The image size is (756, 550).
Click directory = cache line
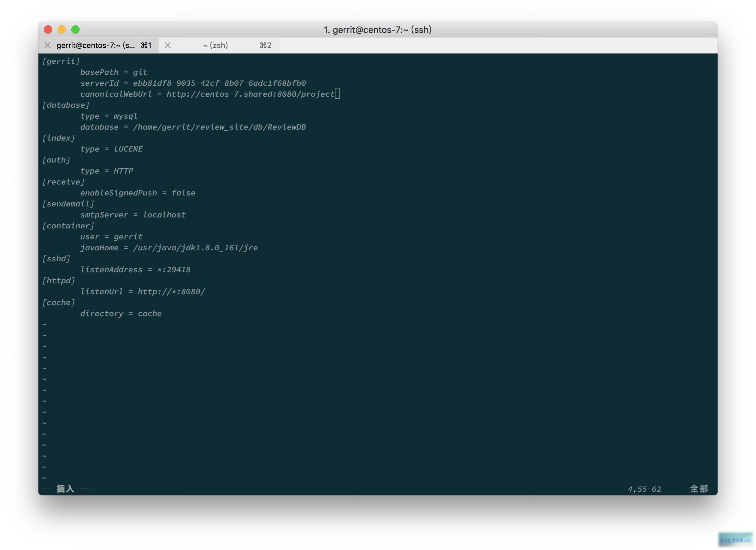tap(121, 314)
